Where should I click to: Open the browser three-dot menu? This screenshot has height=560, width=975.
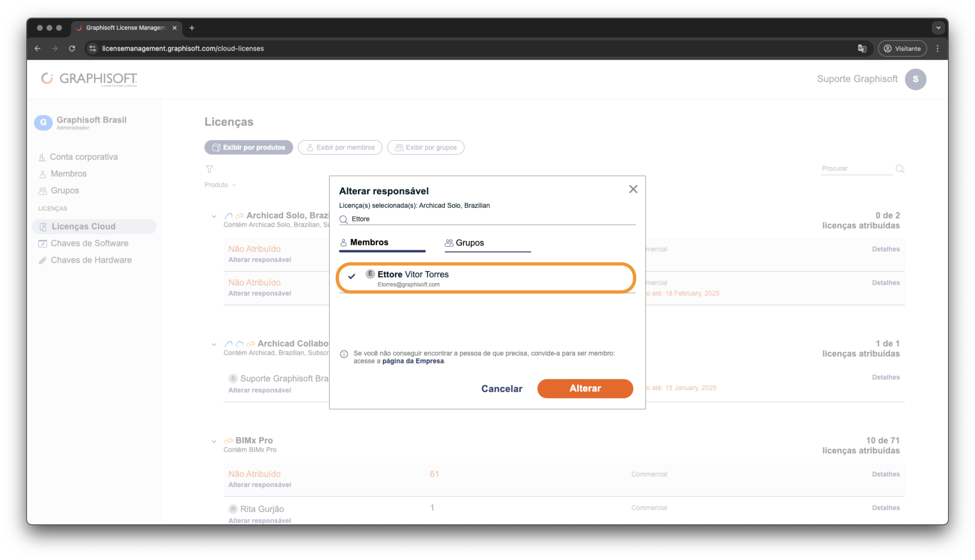point(937,48)
